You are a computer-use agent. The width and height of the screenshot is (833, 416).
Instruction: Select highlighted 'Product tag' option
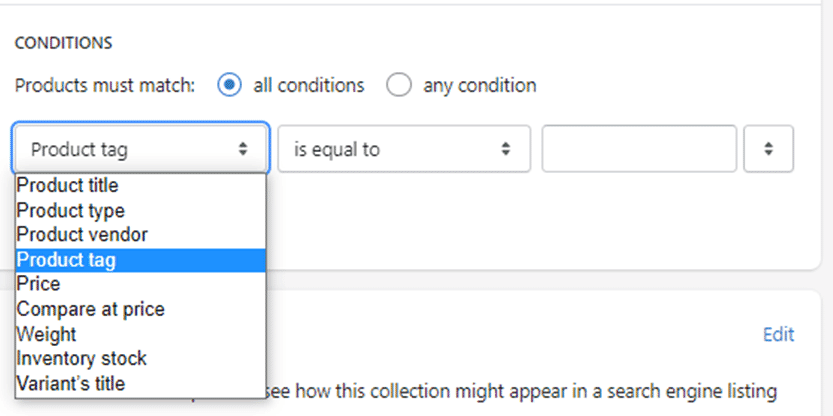coord(141,260)
